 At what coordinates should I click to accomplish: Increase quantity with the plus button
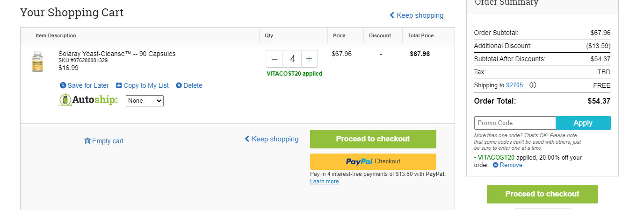pos(309,59)
